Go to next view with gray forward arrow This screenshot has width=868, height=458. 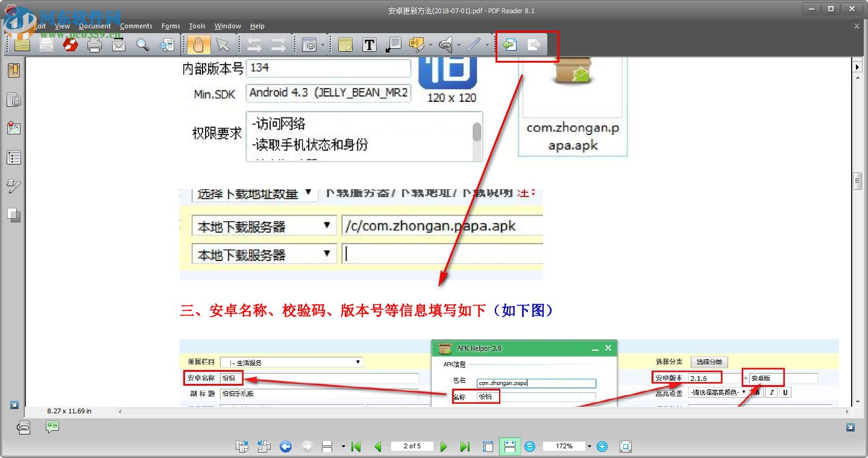[x=307, y=447]
